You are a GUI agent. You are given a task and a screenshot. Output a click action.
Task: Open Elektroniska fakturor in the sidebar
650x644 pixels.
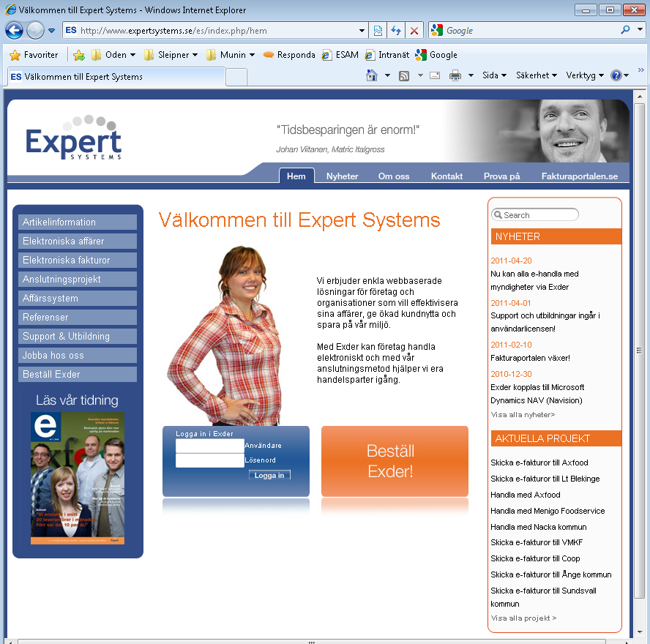point(78,261)
